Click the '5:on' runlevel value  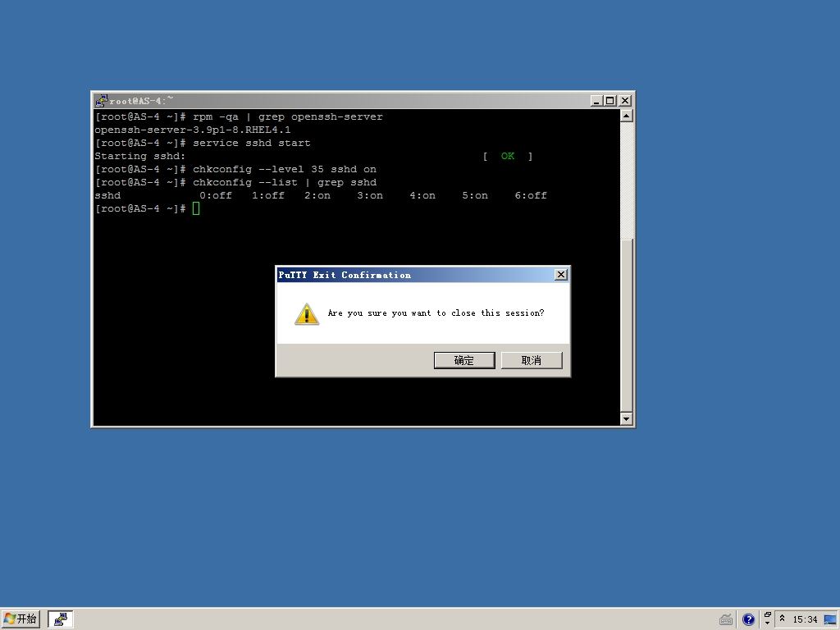tap(475, 195)
